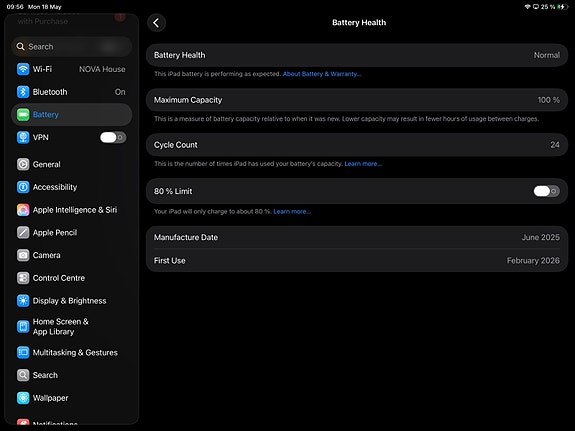Tap the Apple Pencil icon
Viewport: 575px width, 431px height.
(x=23, y=233)
